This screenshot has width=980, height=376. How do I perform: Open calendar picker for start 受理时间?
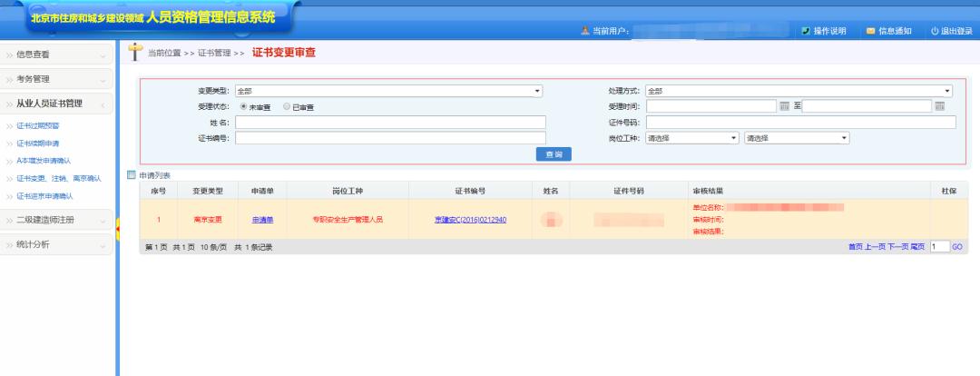(785, 106)
